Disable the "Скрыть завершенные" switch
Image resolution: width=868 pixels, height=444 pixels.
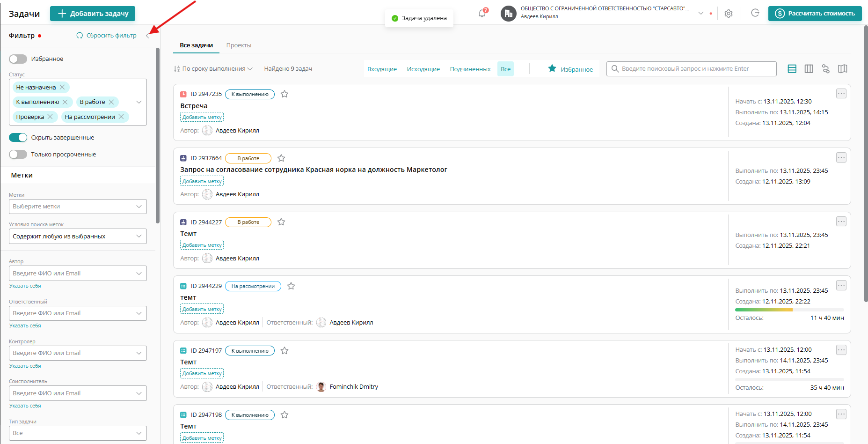point(18,138)
